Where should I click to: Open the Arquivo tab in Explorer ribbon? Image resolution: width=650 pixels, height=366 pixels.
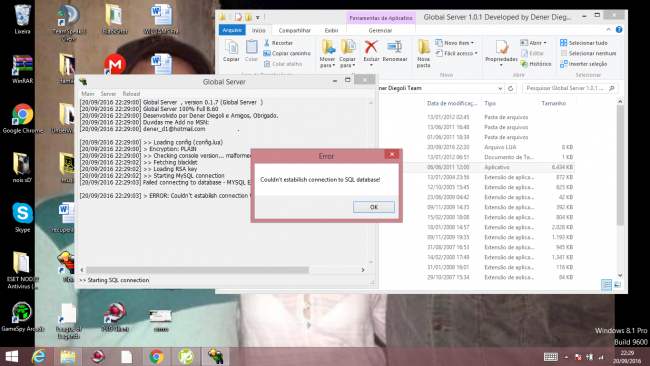232,30
